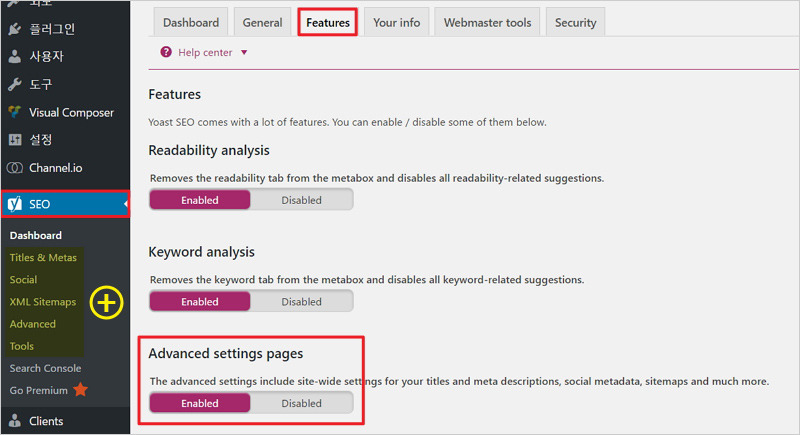
Task: Switch to the General tab
Action: point(262,22)
